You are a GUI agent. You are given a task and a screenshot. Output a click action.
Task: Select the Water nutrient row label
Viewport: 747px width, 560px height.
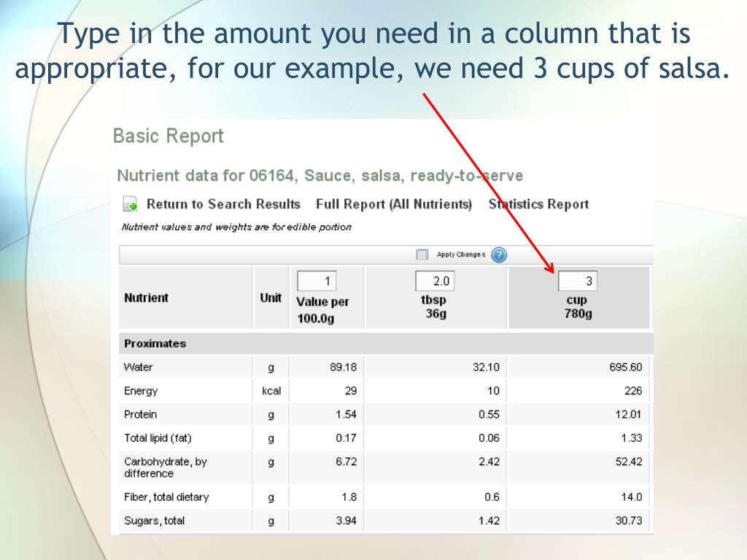(x=138, y=367)
